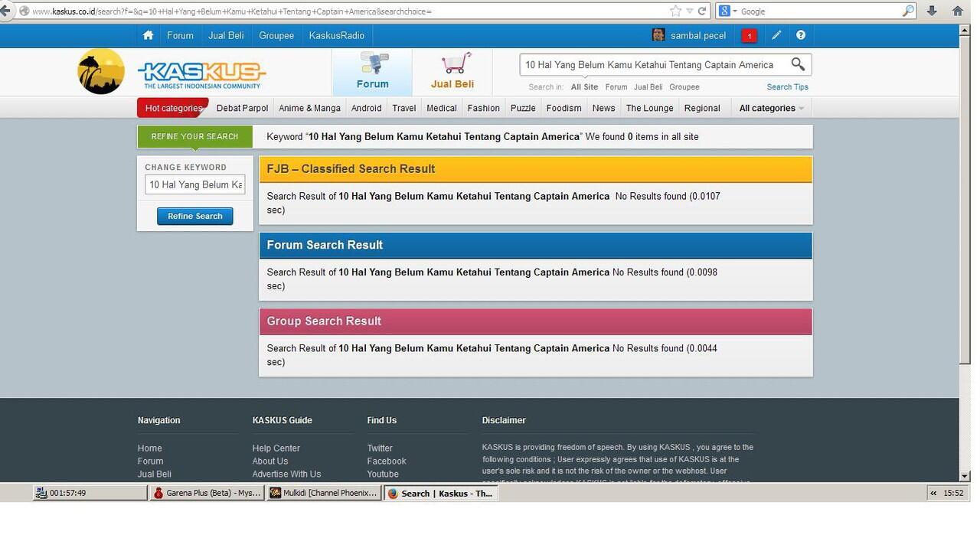Click the Kaskus logo
The width and height of the screenshot is (980, 551).
[202, 74]
